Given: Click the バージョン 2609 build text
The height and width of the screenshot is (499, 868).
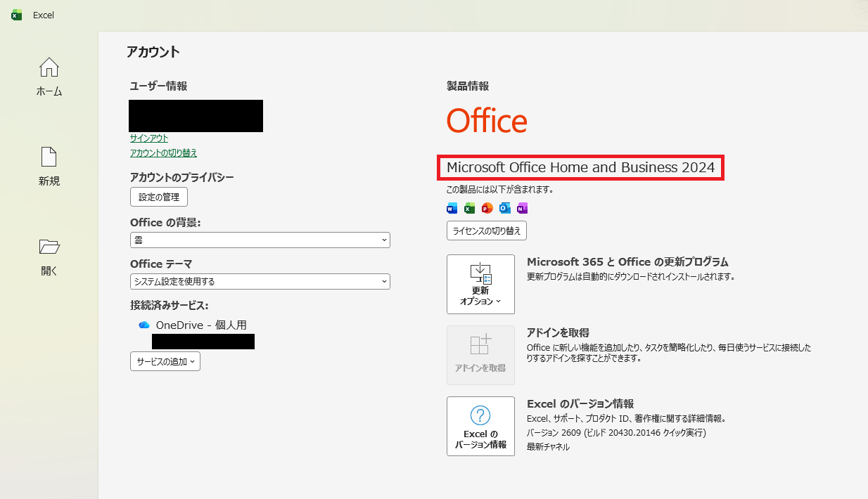Looking at the screenshot, I should [616, 432].
